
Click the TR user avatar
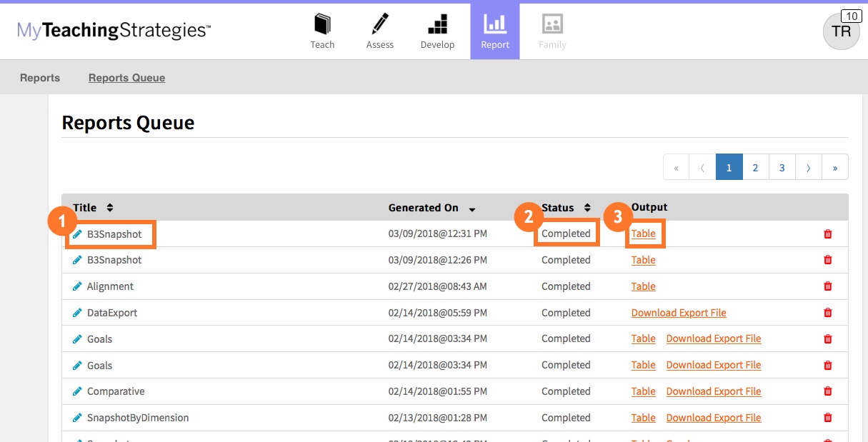tap(841, 32)
